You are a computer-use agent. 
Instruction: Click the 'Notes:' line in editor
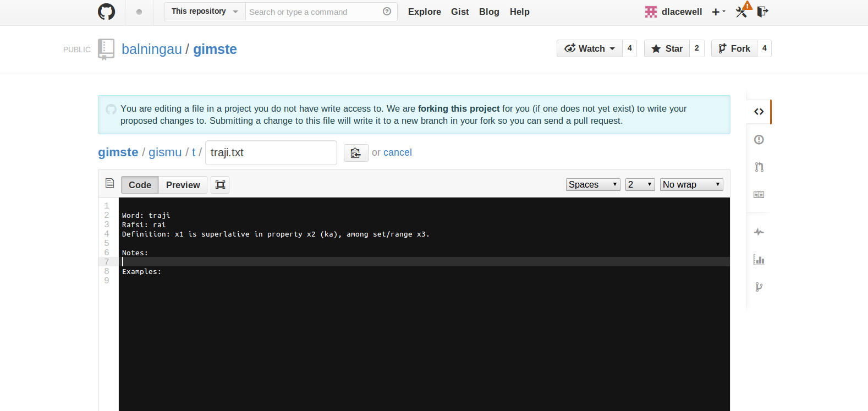click(x=135, y=253)
